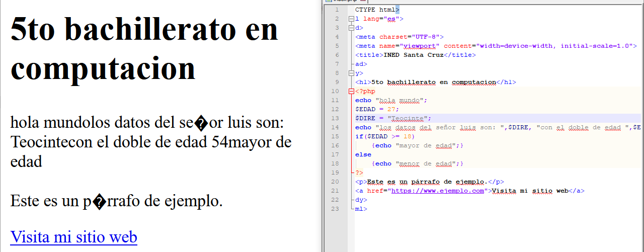Click the 'ml>' closing tag on line 23

pyautogui.click(x=361, y=209)
